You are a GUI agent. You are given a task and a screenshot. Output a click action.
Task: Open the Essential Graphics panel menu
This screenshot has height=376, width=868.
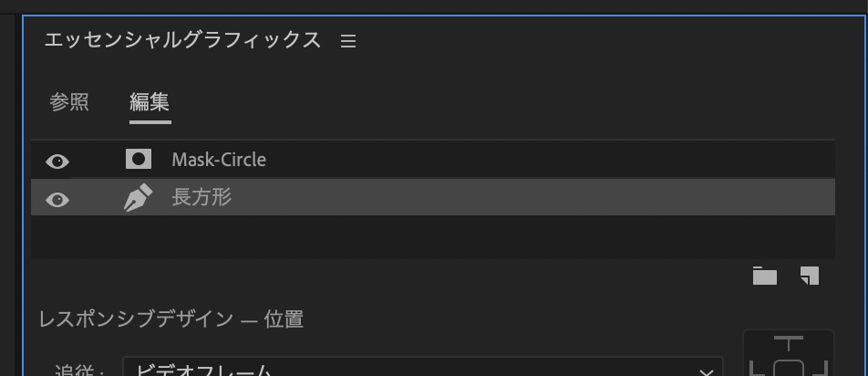pyautogui.click(x=347, y=42)
